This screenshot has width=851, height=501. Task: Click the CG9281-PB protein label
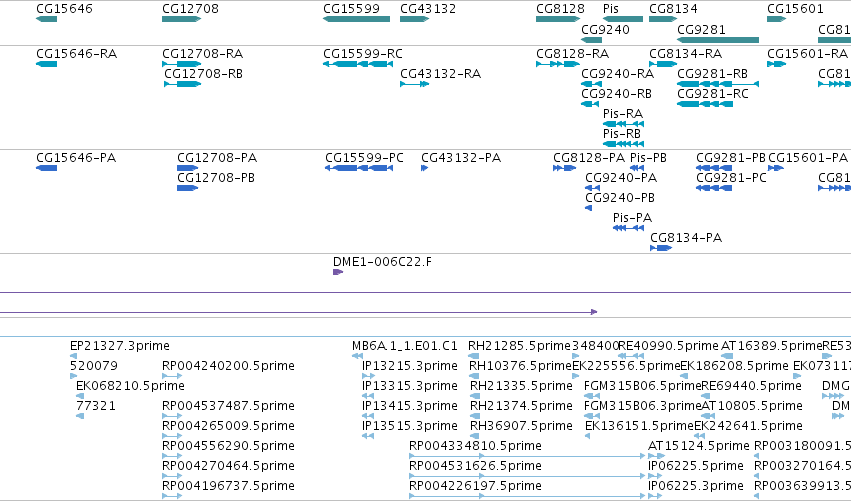[x=731, y=158]
